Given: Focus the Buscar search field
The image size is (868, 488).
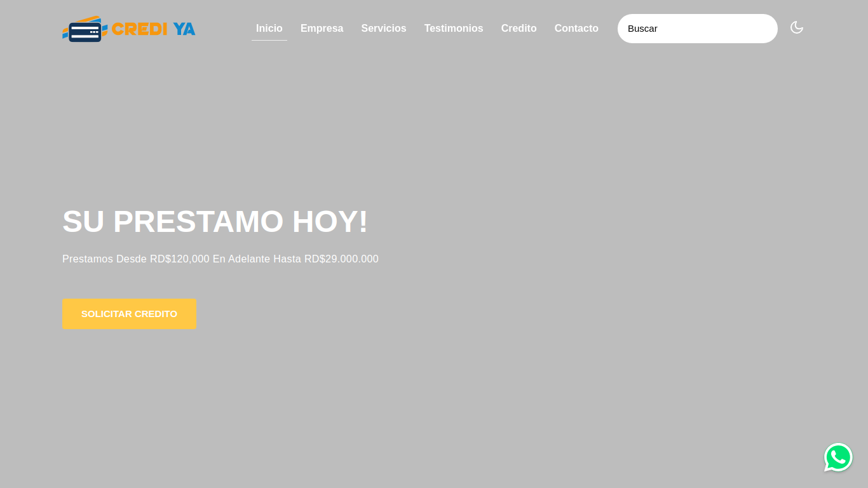Looking at the screenshot, I should pos(698,29).
